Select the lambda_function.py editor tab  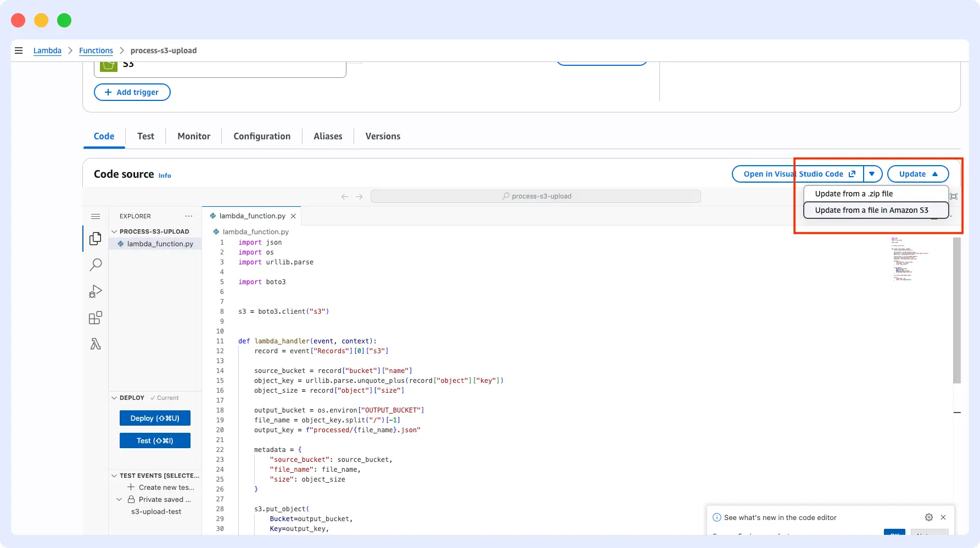[x=252, y=216]
